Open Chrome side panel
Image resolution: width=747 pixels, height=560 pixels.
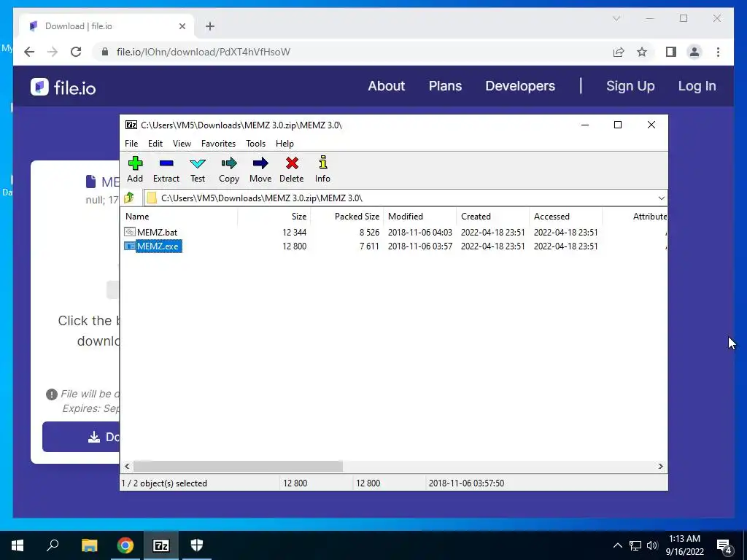pos(671,52)
